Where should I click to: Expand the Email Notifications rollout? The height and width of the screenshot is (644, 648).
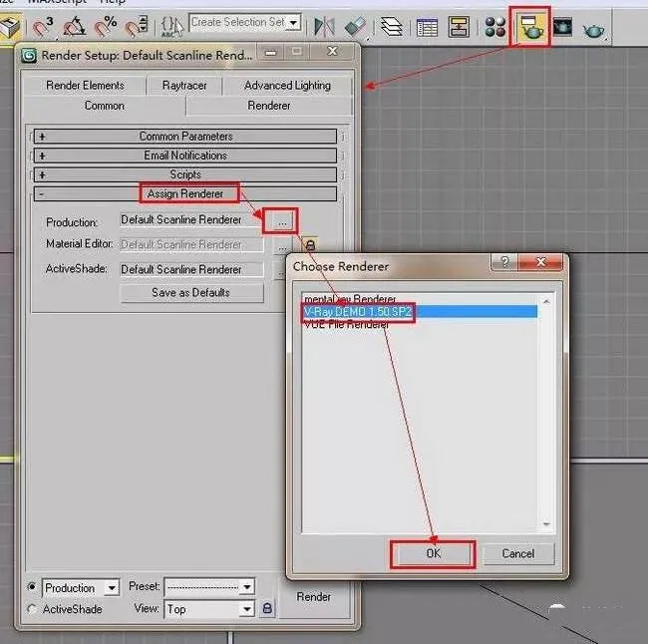point(185,156)
